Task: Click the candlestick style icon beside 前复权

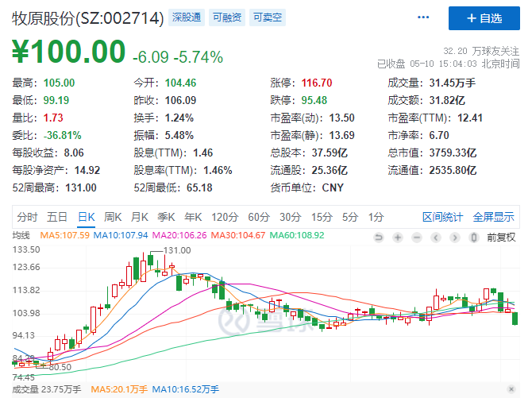Action: tap(472, 236)
